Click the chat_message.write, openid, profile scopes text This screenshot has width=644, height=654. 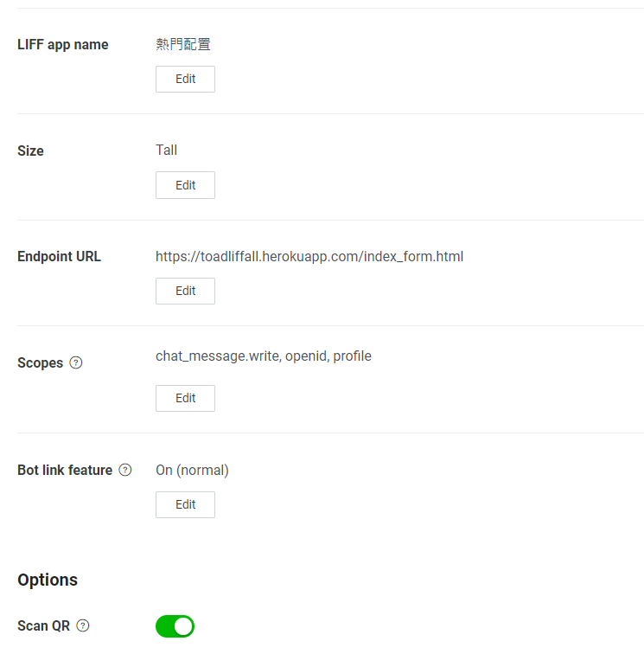click(x=263, y=356)
